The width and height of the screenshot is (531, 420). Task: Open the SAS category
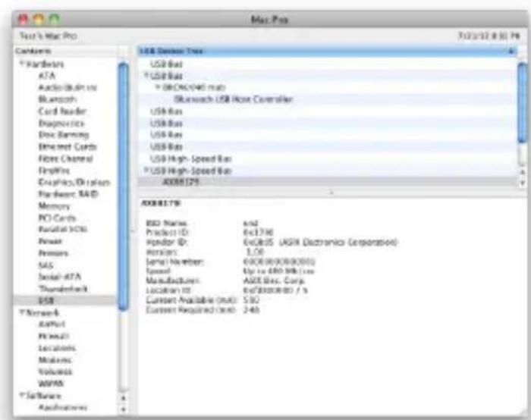[46, 265]
